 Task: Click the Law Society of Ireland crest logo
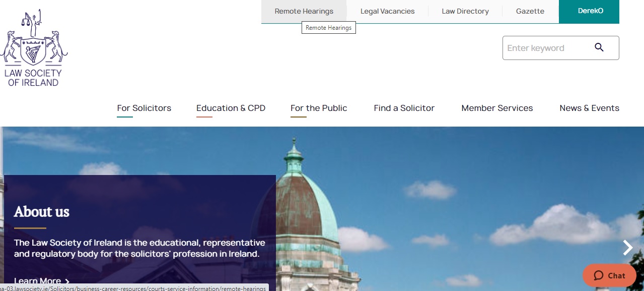pos(34,47)
